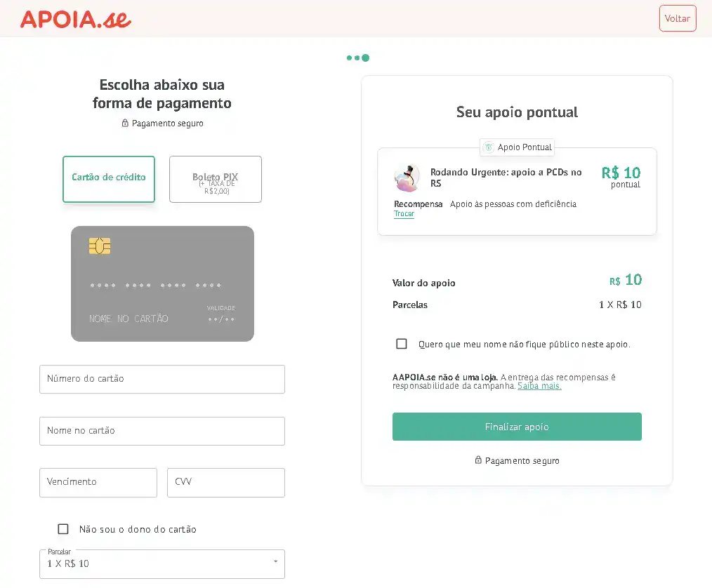This screenshot has height=588, width=712.
Task: Tick the hide my name publicly checkbox
Action: (402, 344)
